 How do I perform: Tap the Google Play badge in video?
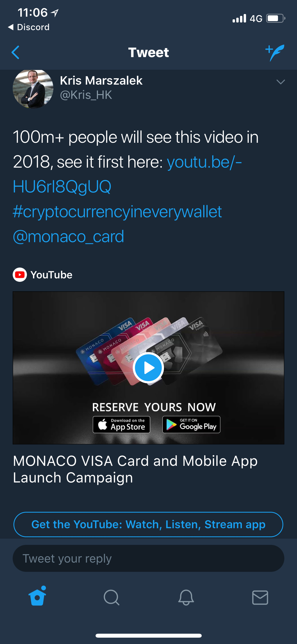(x=191, y=425)
